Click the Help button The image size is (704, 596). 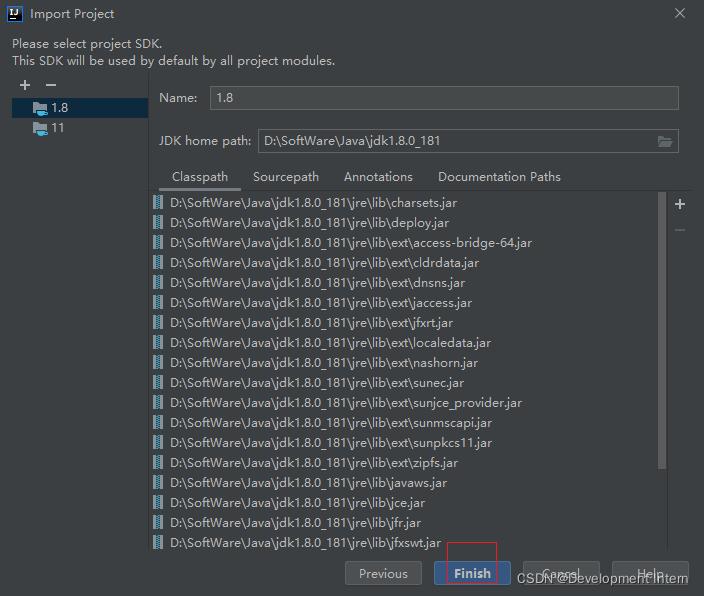tap(650, 573)
